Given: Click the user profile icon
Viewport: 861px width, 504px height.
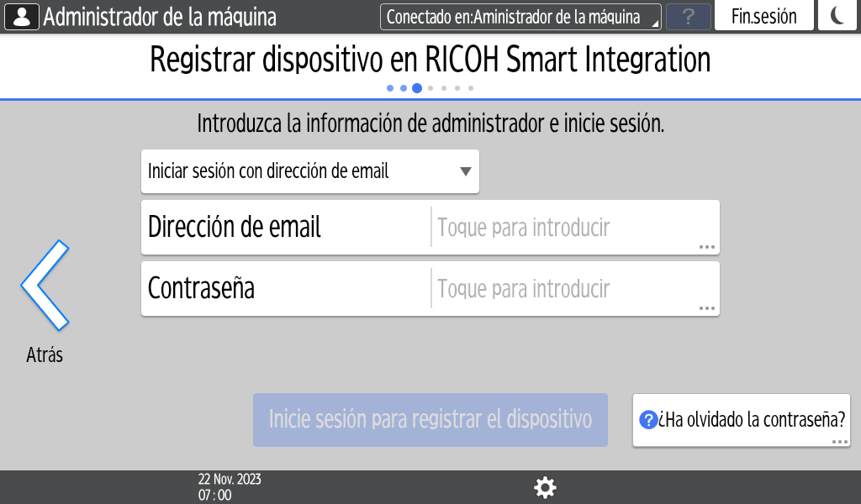Looking at the screenshot, I should [21, 17].
